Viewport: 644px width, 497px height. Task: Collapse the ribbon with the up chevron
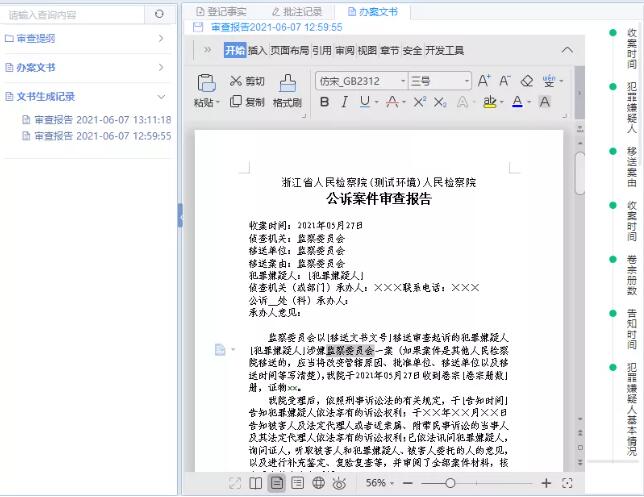567,50
